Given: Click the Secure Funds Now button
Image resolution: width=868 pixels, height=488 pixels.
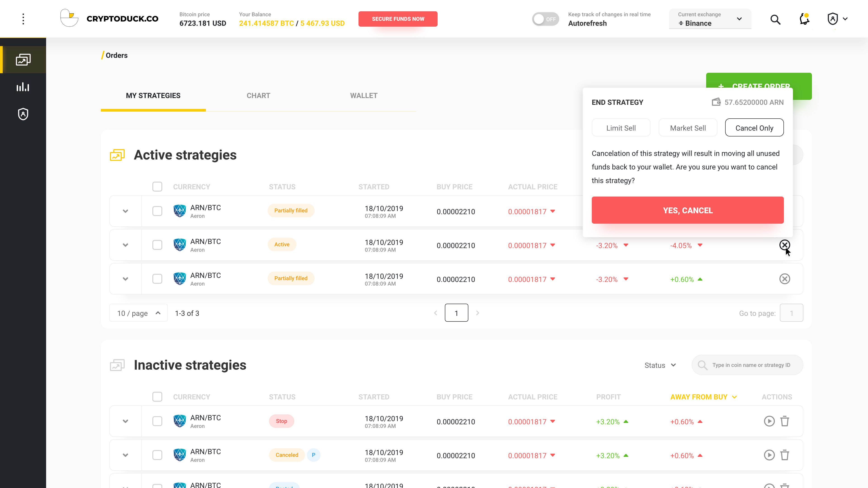Looking at the screenshot, I should (398, 19).
